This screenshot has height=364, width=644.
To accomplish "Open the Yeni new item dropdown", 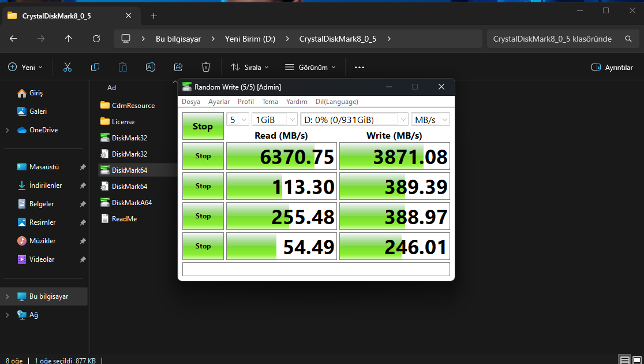I will pos(25,68).
